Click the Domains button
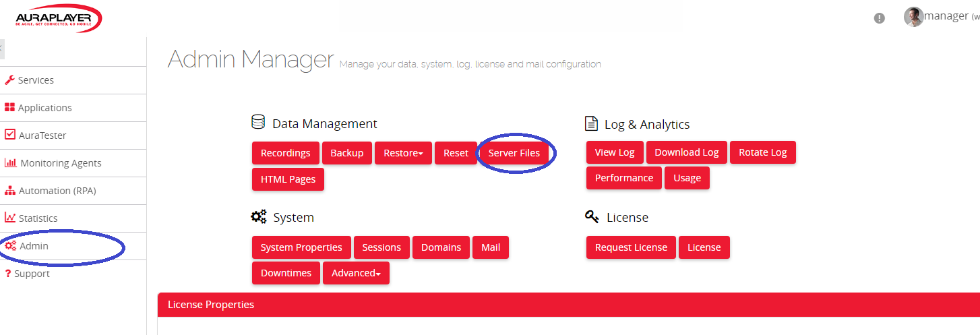Screen dimensions: 980x335 point(441,247)
